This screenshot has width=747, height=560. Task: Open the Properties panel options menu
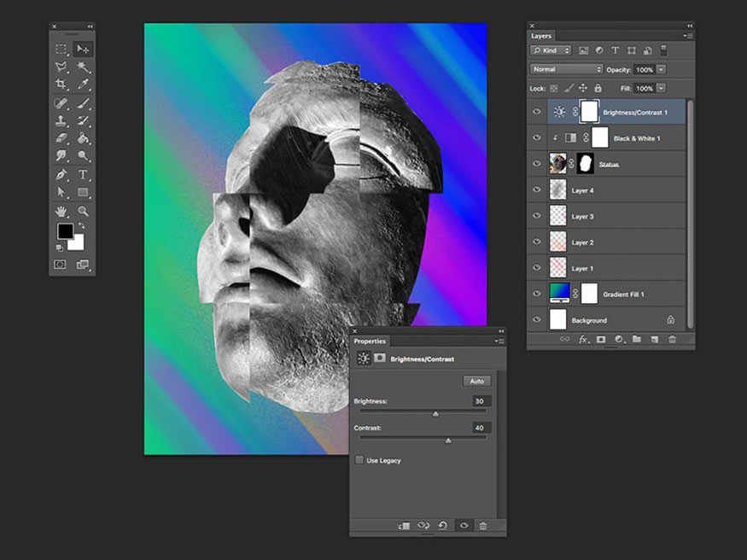point(499,341)
